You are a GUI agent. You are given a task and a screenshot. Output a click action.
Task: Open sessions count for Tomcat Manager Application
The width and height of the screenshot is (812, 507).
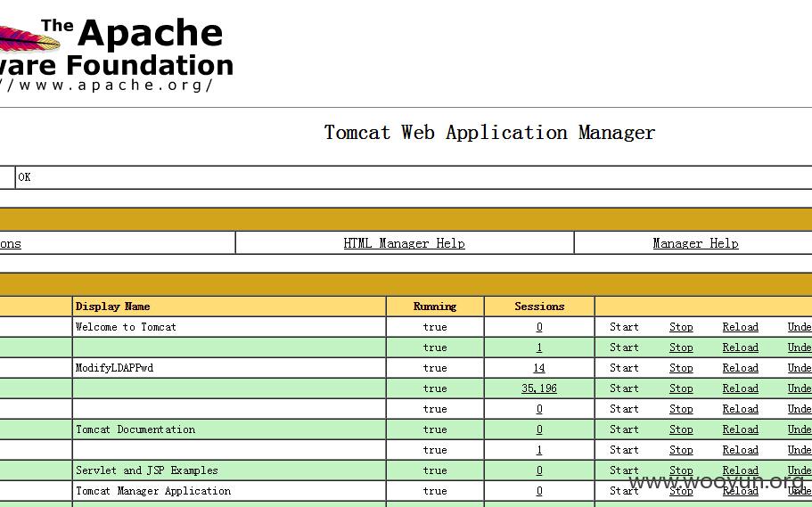coord(539,491)
